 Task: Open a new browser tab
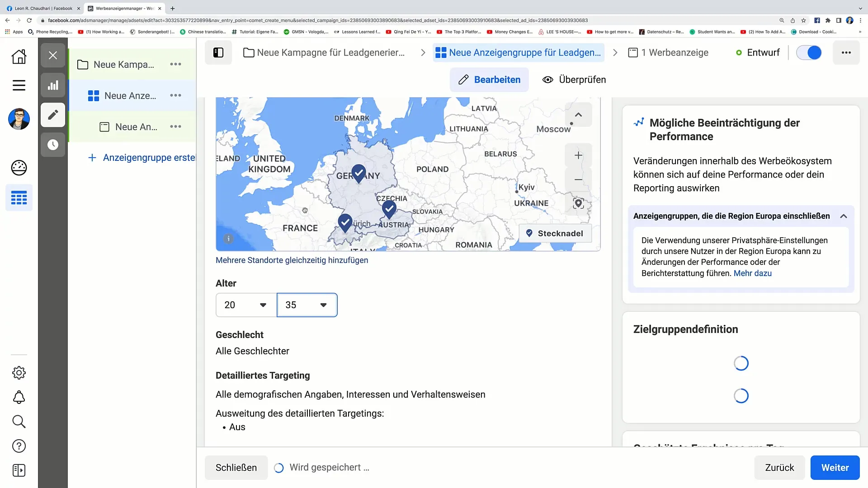172,8
